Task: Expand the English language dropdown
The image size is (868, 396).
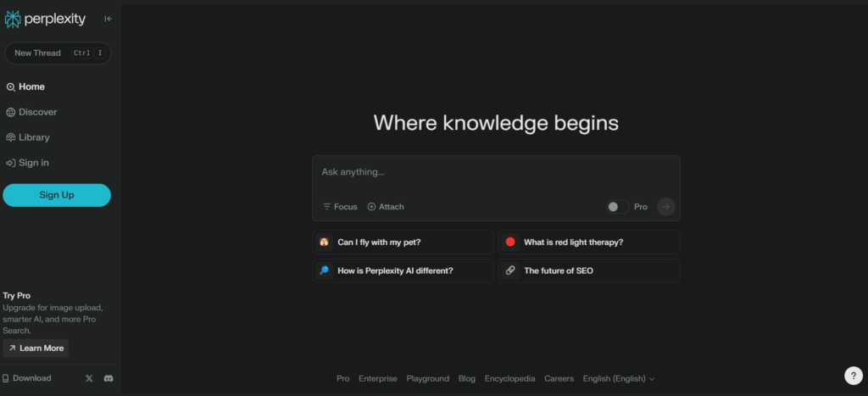Action: 619,379
